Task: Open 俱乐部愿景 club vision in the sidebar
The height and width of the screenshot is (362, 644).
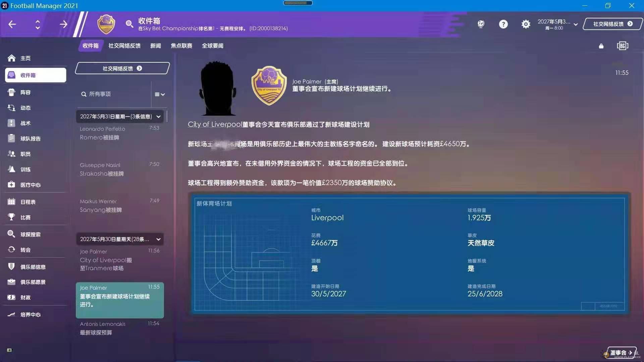Action: point(35,282)
